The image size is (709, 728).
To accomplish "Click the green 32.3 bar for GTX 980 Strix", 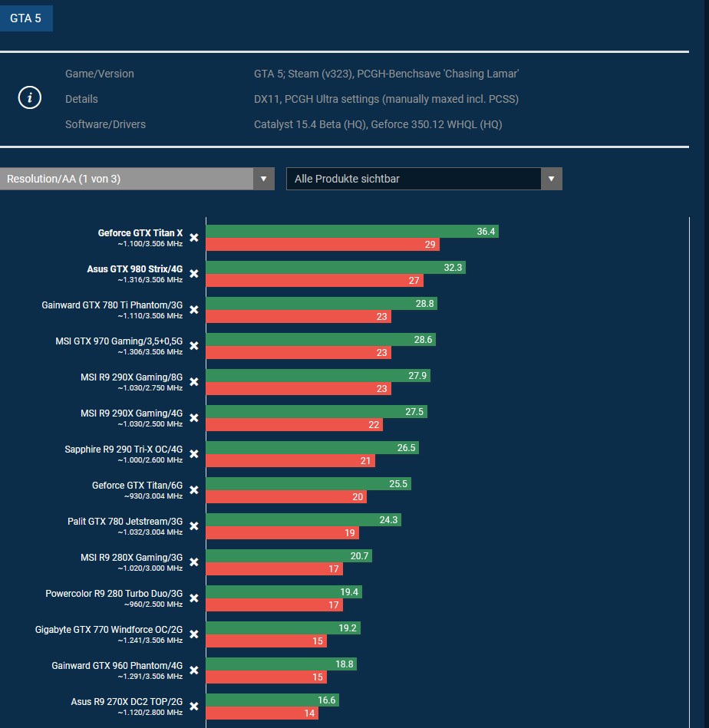I will (335, 268).
